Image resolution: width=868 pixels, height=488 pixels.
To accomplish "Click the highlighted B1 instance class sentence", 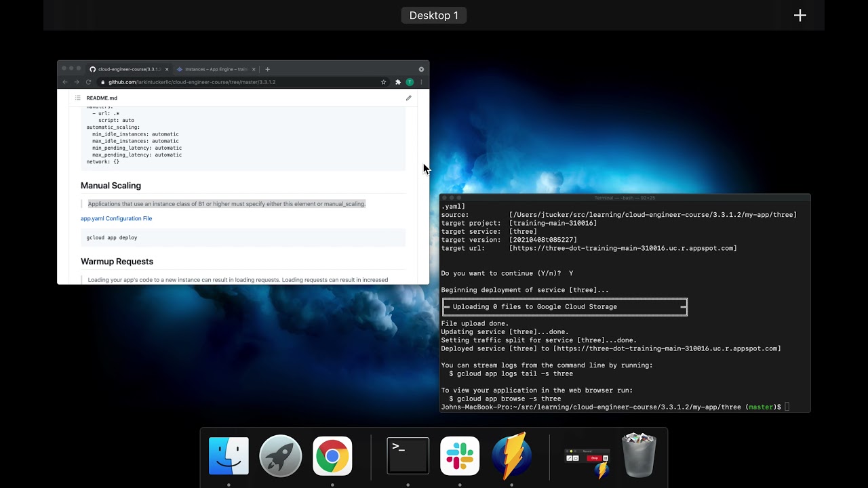I will (226, 204).
